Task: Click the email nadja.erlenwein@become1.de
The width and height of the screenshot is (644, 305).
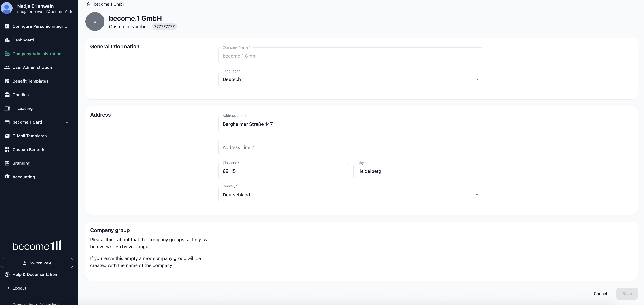Action: [x=45, y=12]
